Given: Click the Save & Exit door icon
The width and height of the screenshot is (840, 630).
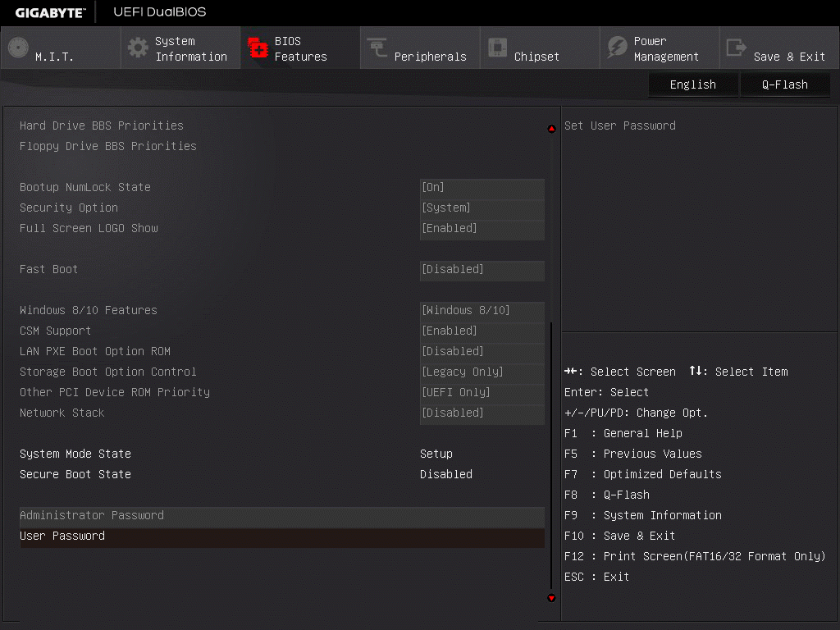Looking at the screenshot, I should pyautogui.click(x=736, y=48).
